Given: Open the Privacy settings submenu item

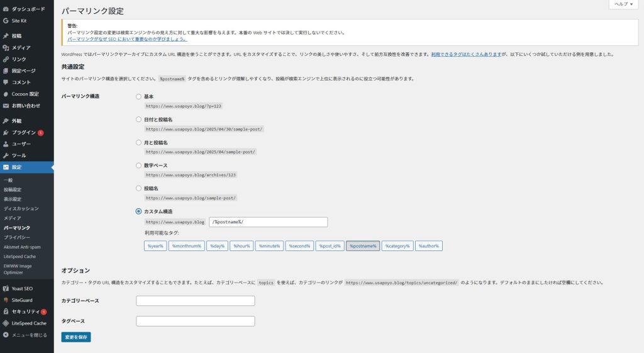Looking at the screenshot, I should point(17,237).
